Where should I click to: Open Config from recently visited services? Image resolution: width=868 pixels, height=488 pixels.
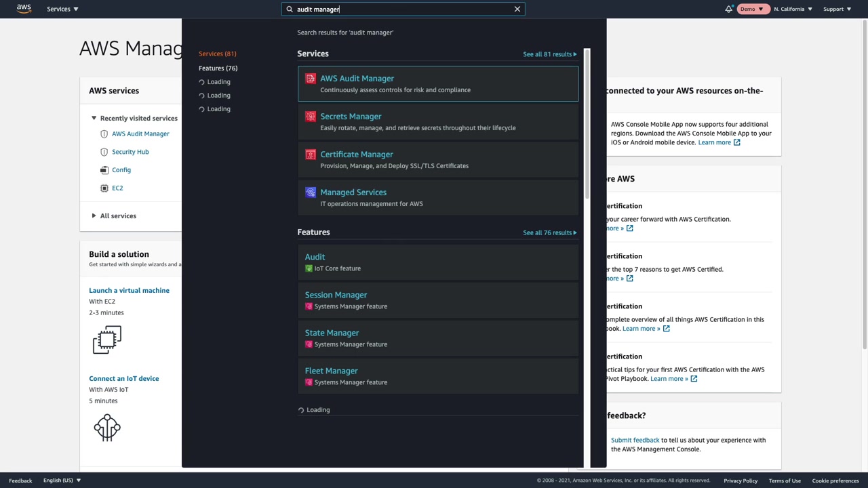tap(121, 170)
